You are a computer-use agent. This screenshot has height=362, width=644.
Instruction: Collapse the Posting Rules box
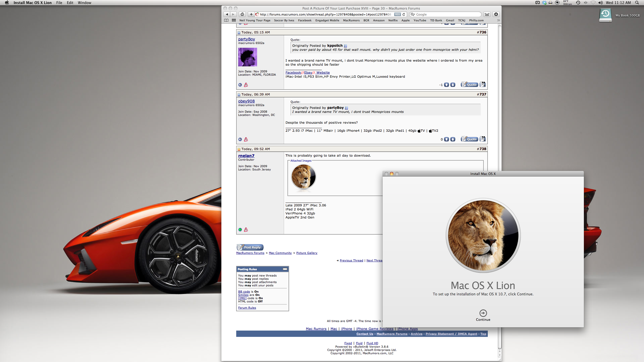click(285, 269)
